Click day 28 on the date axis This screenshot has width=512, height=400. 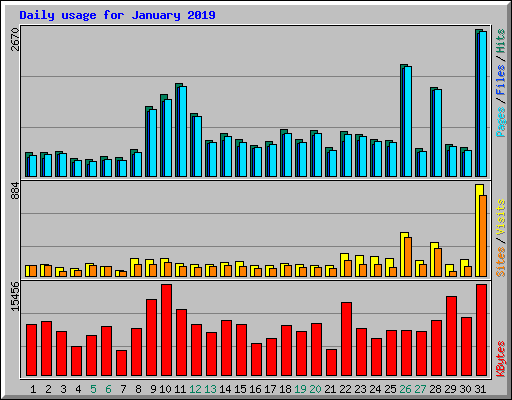pyautogui.click(x=435, y=389)
